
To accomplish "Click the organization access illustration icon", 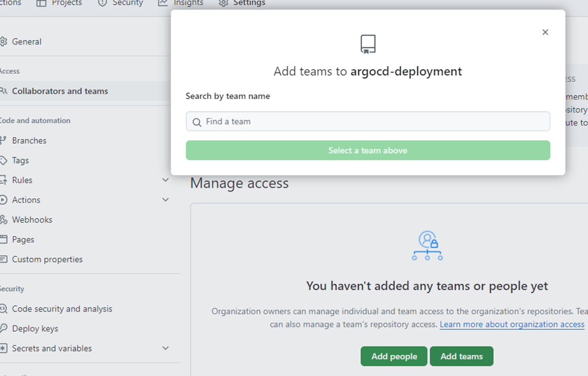I will 427,246.
